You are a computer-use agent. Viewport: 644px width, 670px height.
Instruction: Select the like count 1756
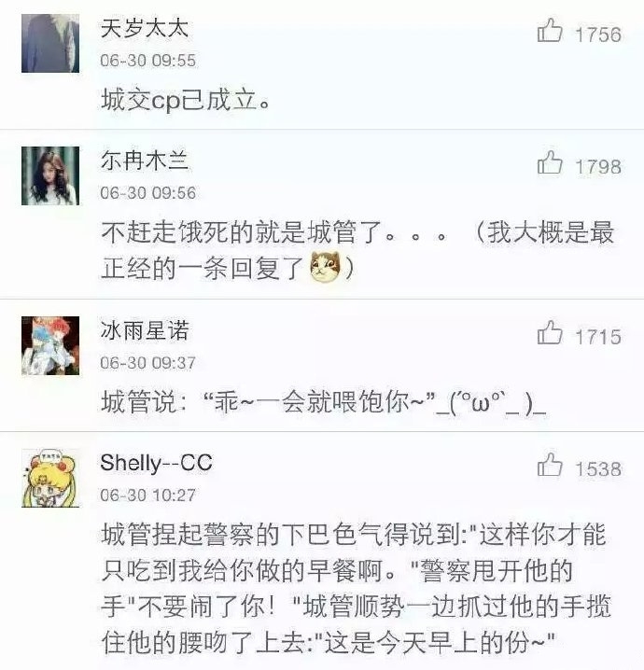pyautogui.click(x=598, y=35)
